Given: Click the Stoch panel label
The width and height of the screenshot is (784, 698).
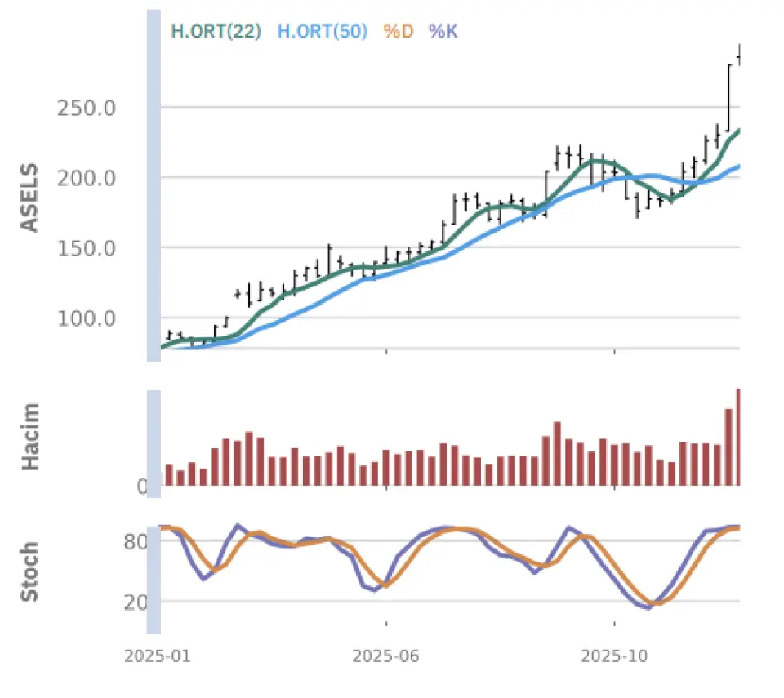Looking at the screenshot, I should click(x=29, y=571).
